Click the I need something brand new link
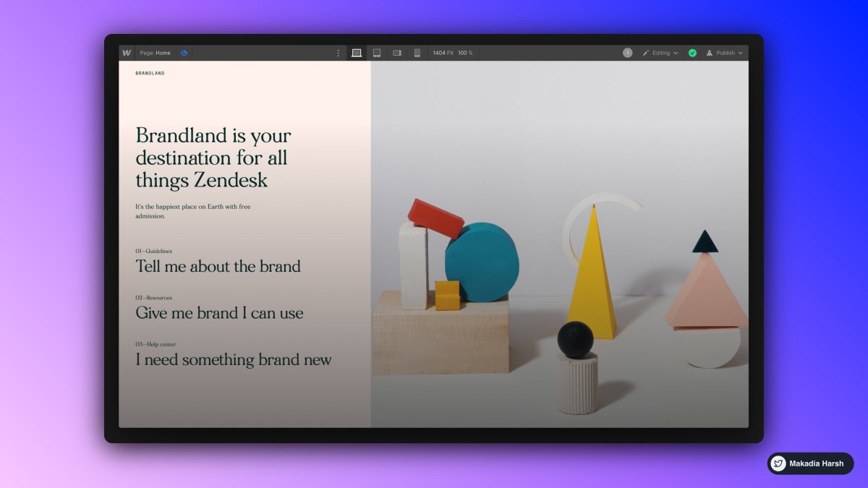The height and width of the screenshot is (488, 868). (x=233, y=359)
